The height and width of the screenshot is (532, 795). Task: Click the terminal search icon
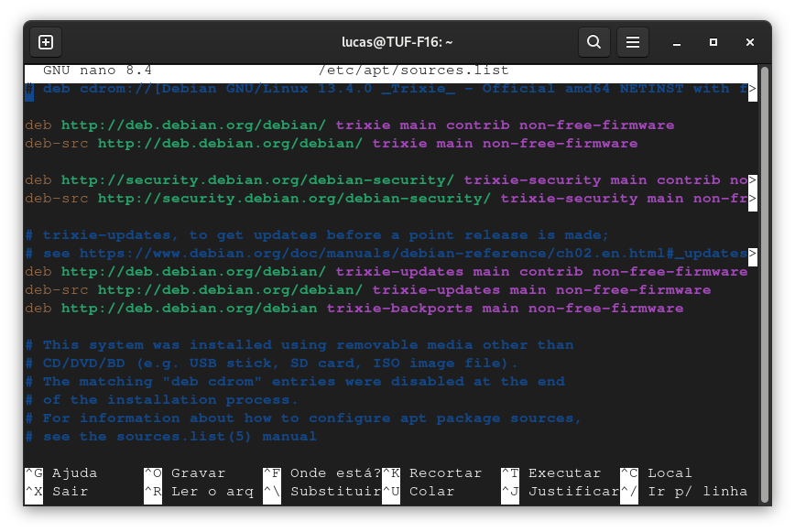(594, 42)
